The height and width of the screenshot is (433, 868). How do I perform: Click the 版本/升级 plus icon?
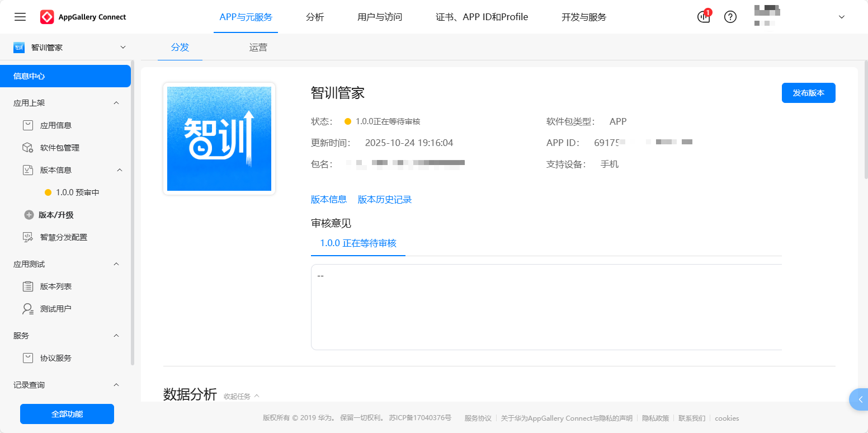29,215
